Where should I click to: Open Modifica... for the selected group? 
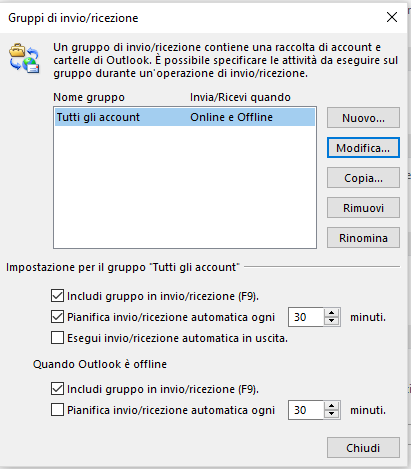click(x=363, y=148)
